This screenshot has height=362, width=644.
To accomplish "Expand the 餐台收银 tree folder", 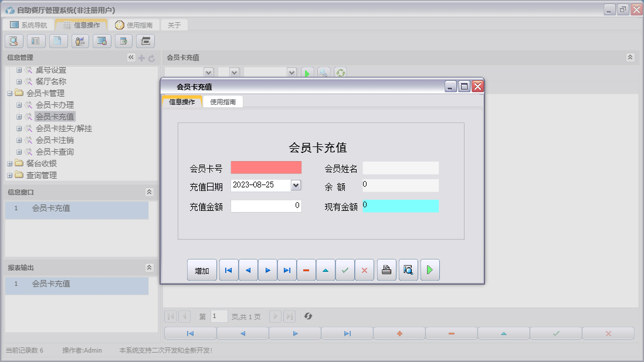I will point(9,163).
